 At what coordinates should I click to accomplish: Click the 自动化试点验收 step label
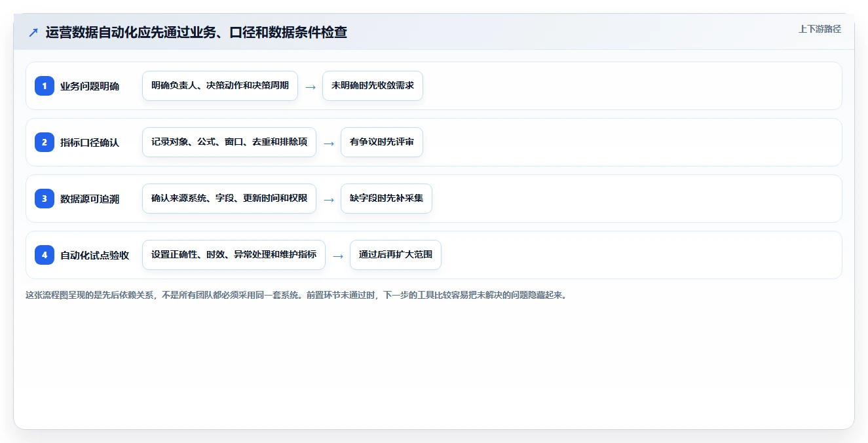click(x=95, y=255)
